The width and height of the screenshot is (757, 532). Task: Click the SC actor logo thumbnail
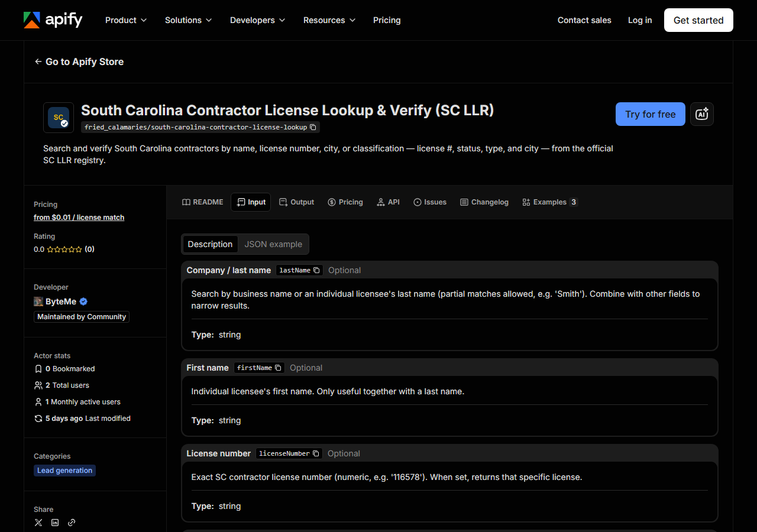coord(59,118)
